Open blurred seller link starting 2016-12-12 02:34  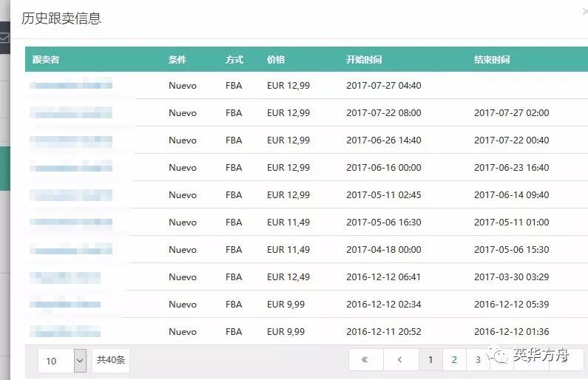coord(65,304)
